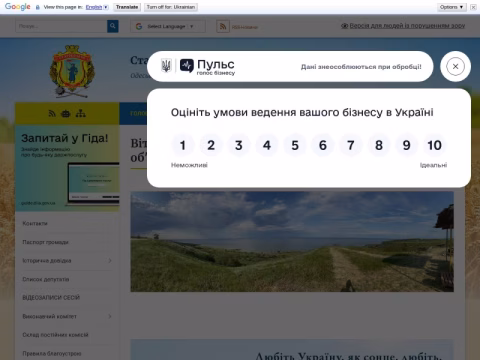This screenshot has width=480, height=360.
Task: Click the panoramic landscape photo
Action: 292,242
